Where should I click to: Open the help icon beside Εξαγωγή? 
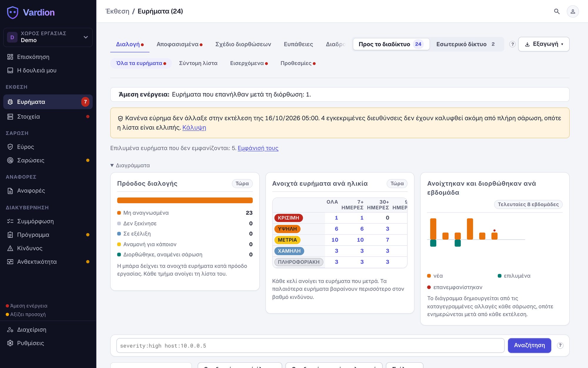tap(512, 44)
